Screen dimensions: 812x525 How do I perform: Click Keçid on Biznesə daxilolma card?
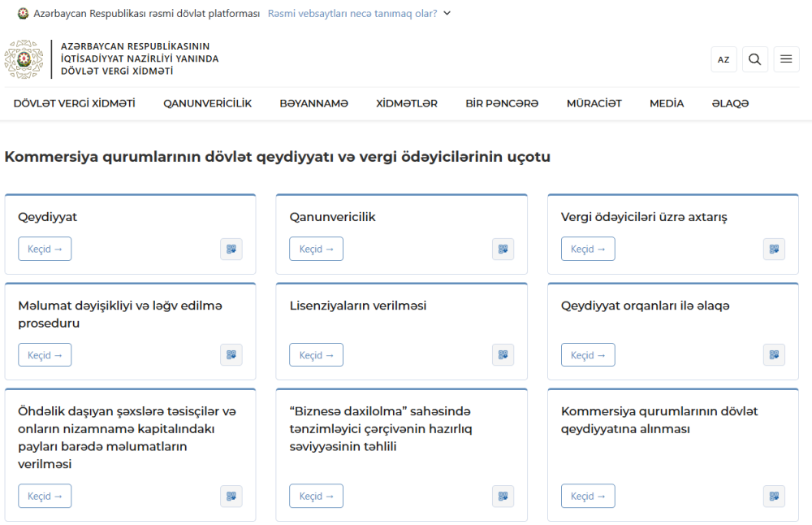pos(317,496)
